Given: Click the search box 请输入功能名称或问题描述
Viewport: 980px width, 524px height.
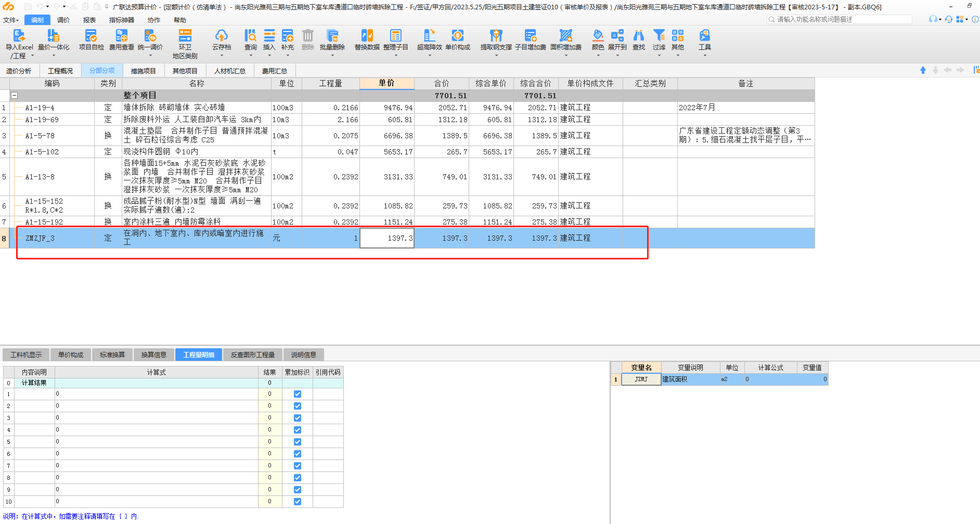Looking at the screenshot, I should (x=840, y=19).
